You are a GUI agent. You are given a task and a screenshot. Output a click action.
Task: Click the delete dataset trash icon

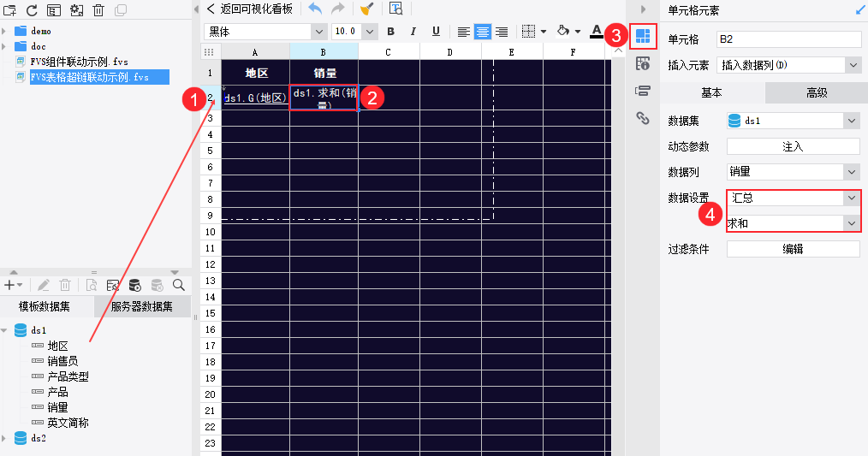pyautogui.click(x=65, y=285)
